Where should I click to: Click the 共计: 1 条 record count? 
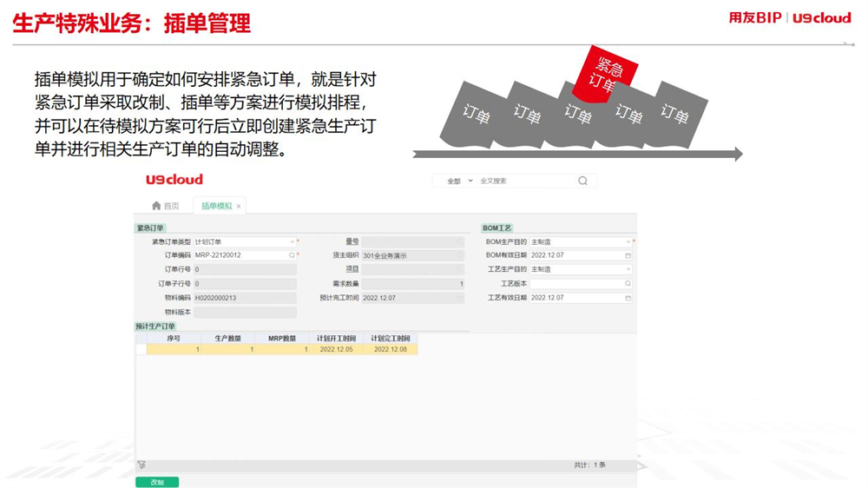point(589,465)
